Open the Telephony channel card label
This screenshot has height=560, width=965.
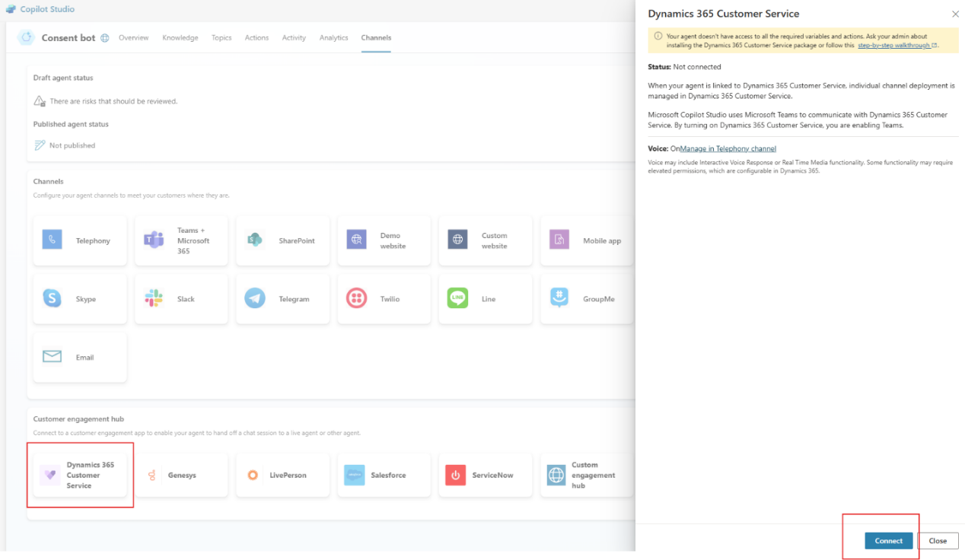pos(93,241)
